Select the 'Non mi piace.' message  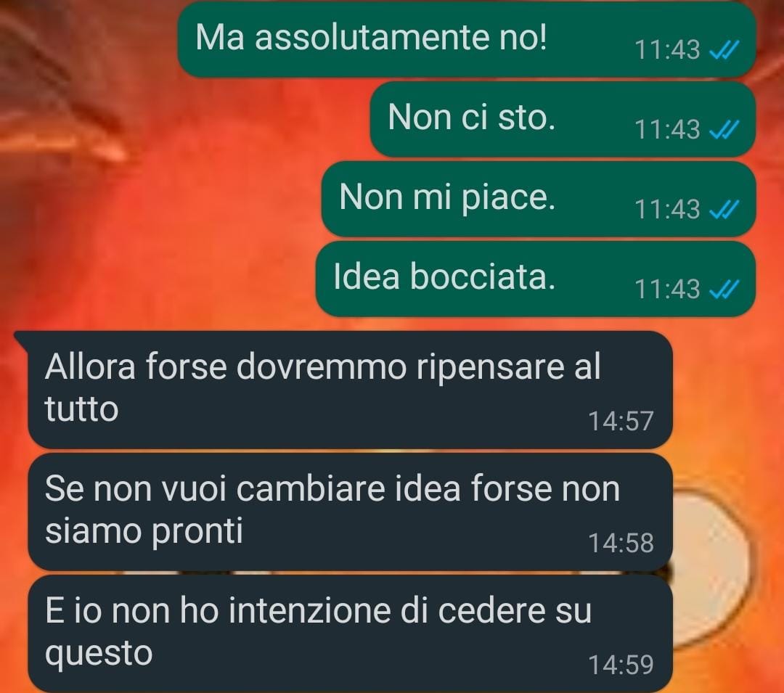(x=538, y=199)
